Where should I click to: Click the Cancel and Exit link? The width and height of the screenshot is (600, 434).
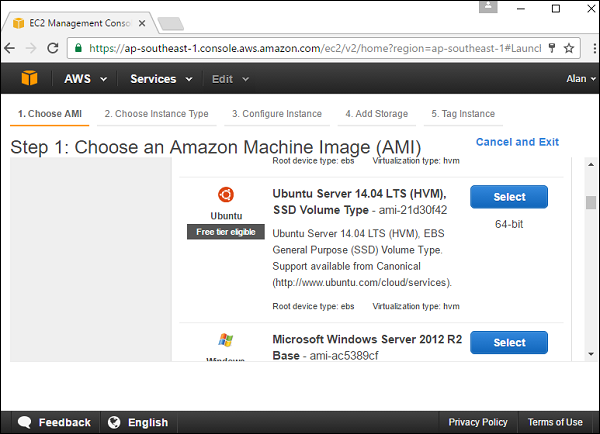click(x=517, y=142)
